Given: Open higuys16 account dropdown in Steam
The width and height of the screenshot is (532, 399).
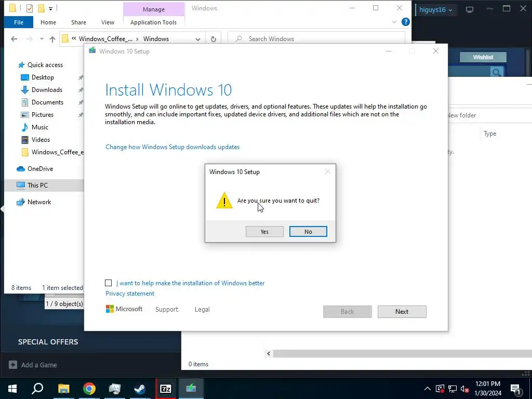Looking at the screenshot, I should tap(436, 9).
